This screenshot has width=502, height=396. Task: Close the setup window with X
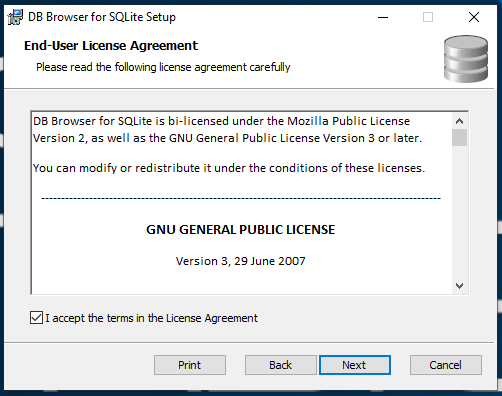(474, 17)
